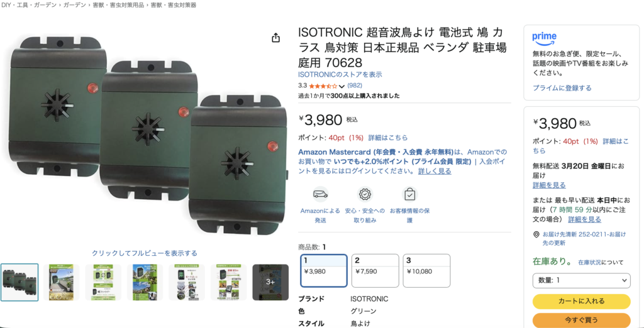Click the prime logo
Viewport: 644px width, 328px height.
click(545, 38)
